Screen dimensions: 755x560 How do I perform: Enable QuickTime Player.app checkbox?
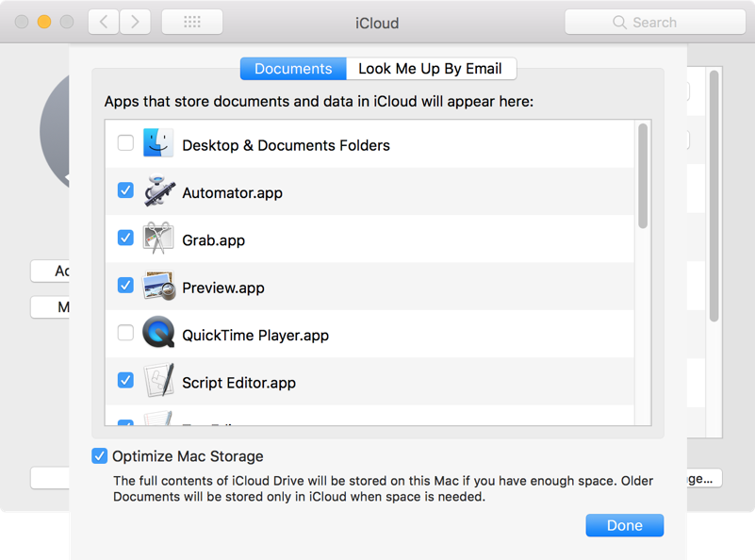pyautogui.click(x=125, y=333)
